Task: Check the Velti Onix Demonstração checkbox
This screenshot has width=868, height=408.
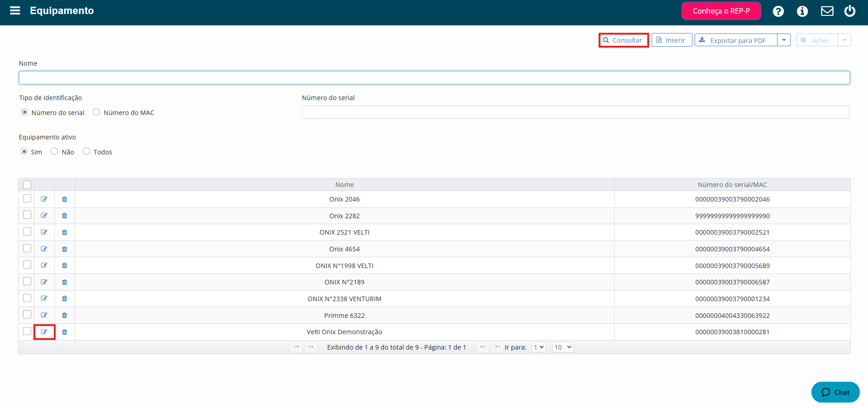Action: (x=27, y=331)
